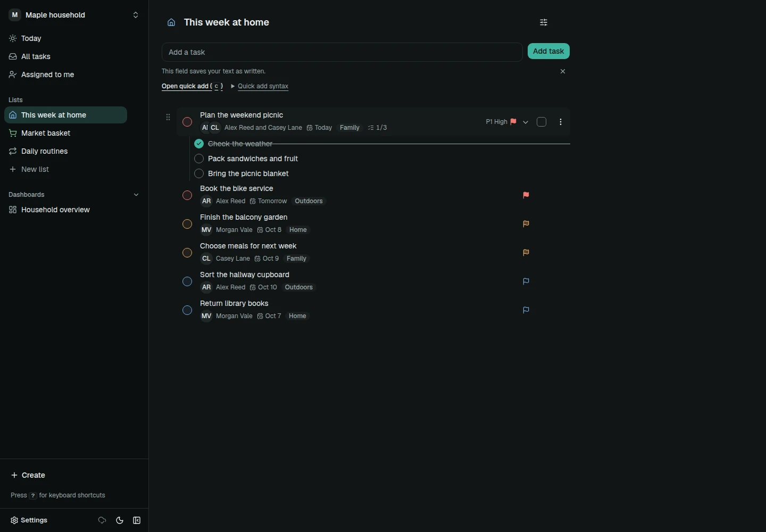Mark Plan the weekend picnic as complete
Image resolution: width=766 pixels, height=532 pixels.
(187, 122)
